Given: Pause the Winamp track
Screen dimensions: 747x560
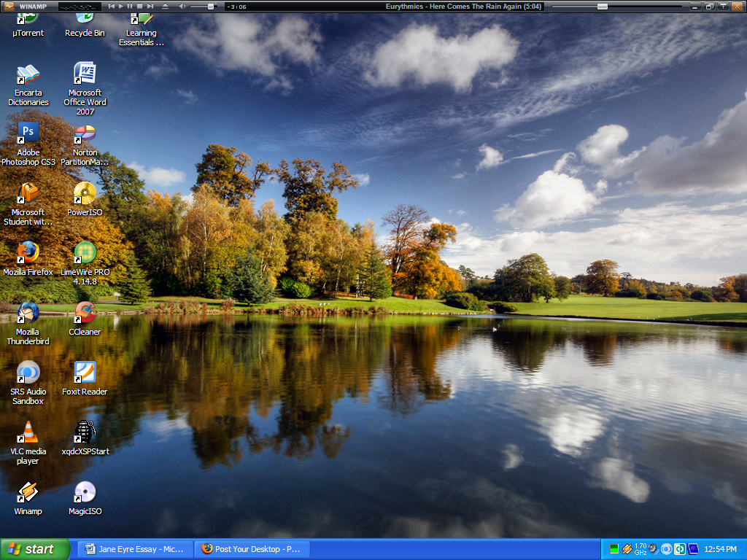Looking at the screenshot, I should tap(130, 6).
